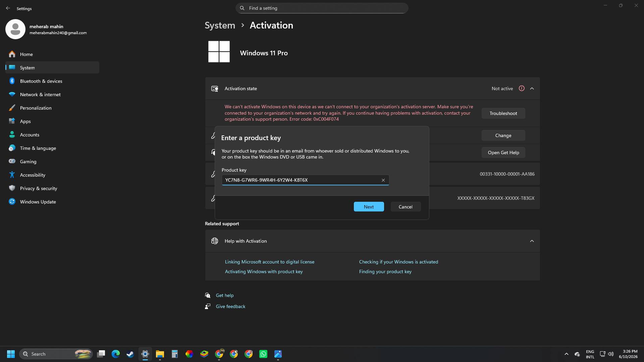Open Linking Microsoft account to digital license
This screenshot has height=362, width=644.
(x=270, y=262)
